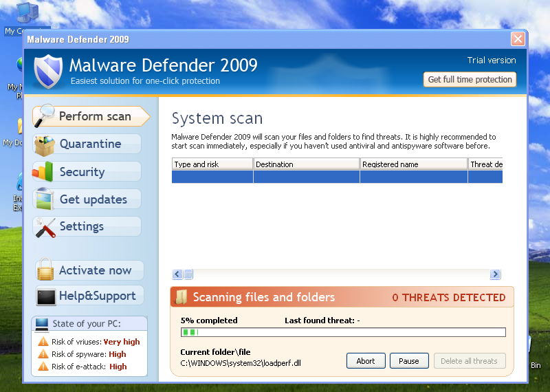Click the Settings tools icon
Viewport: 550px width, 392px height.
[45, 228]
